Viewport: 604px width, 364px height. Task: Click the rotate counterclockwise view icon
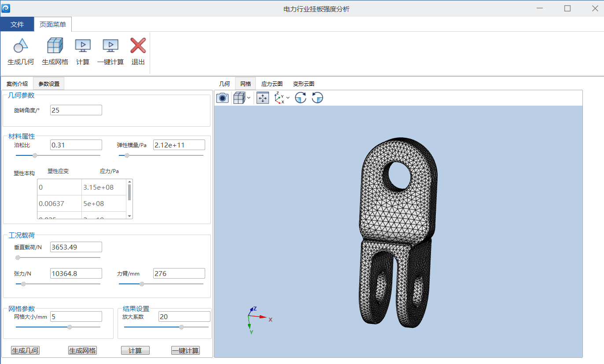tap(317, 98)
